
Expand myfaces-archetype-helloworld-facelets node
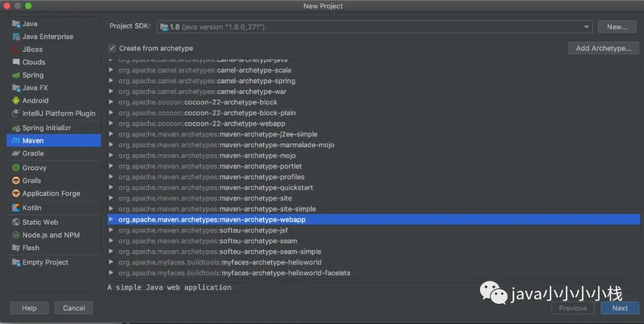111,273
